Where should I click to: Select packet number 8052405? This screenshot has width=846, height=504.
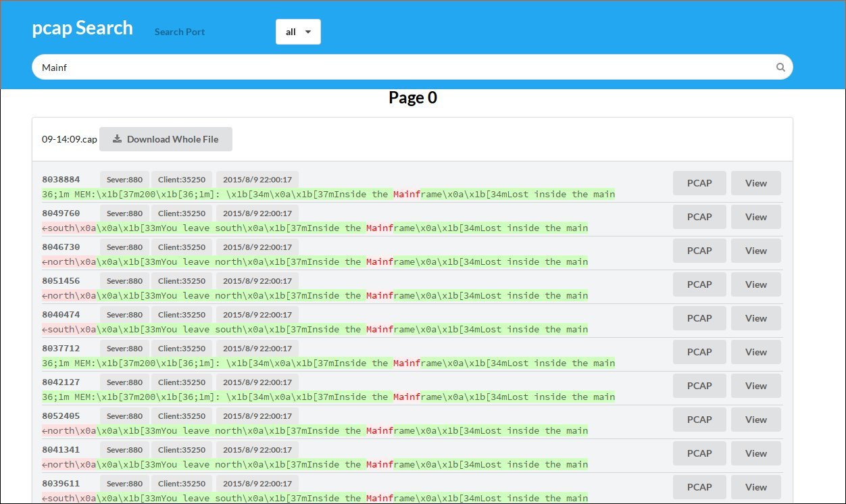(61, 416)
